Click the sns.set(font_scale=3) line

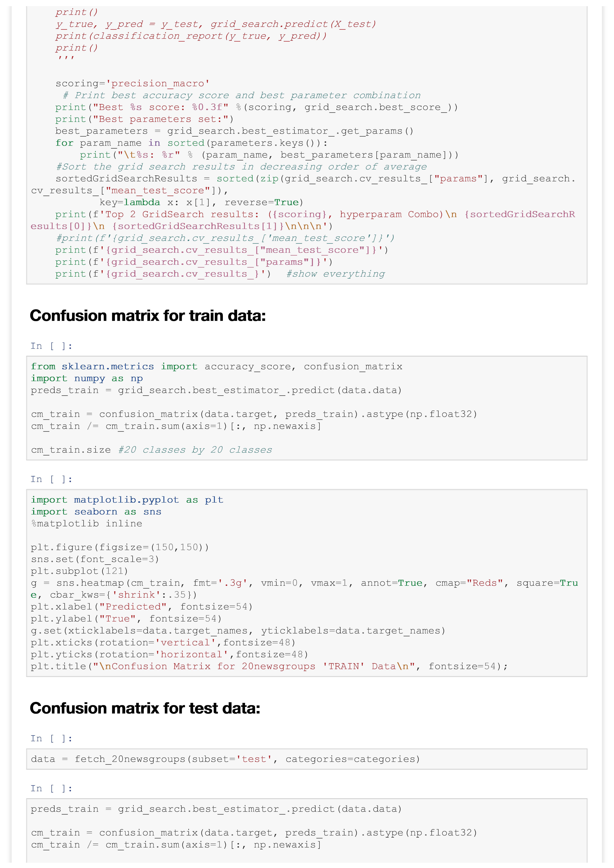(95, 559)
